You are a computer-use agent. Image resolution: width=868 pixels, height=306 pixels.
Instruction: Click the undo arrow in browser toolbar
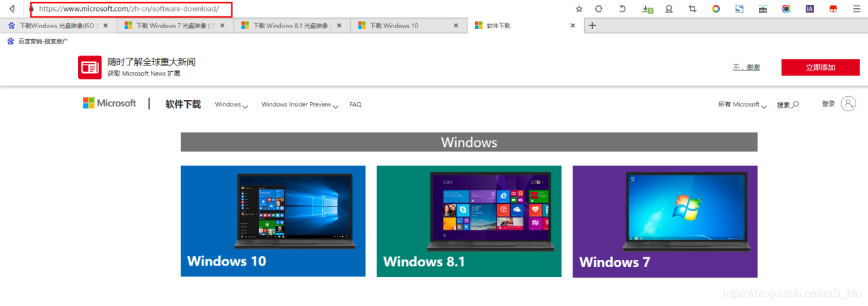coord(623,9)
